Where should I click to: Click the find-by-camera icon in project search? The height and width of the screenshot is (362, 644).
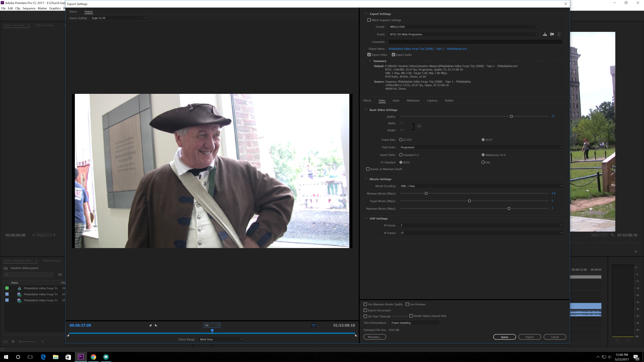60,275
